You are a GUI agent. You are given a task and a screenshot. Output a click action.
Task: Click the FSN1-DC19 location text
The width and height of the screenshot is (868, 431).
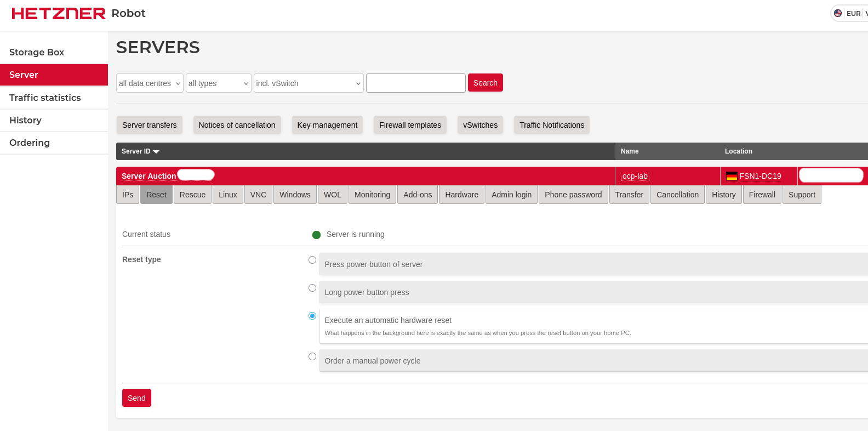[760, 176]
